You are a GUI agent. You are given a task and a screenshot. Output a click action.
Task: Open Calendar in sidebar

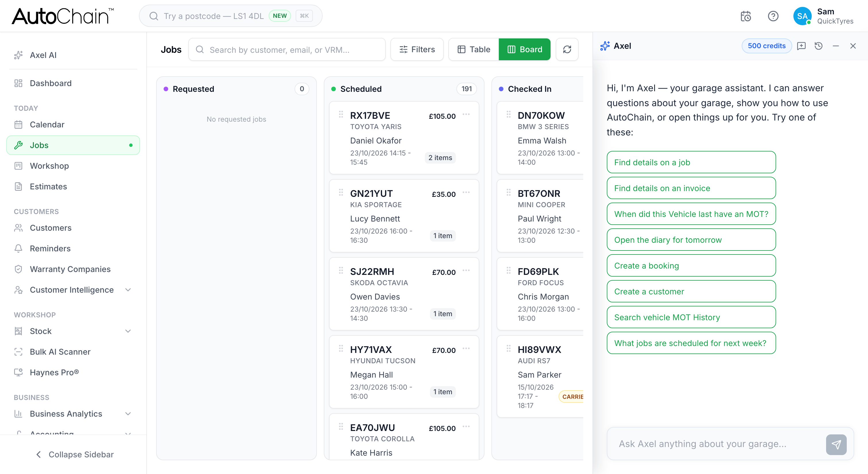pos(73,125)
